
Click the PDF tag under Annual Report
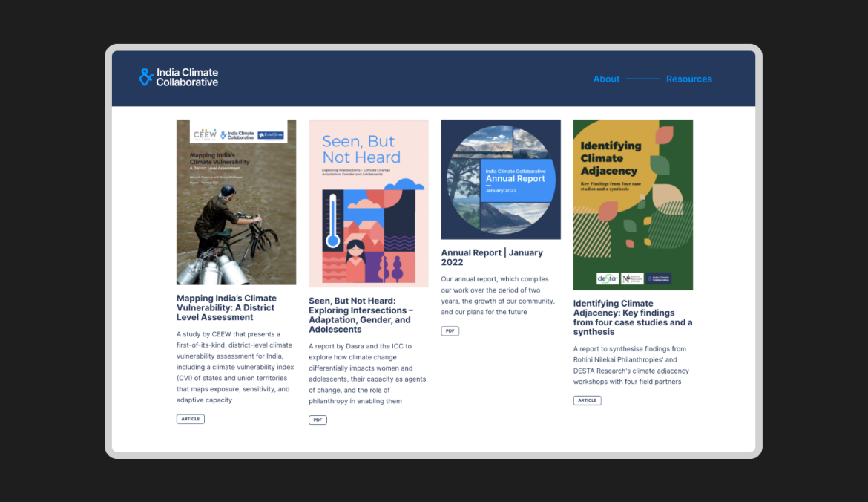coord(450,330)
